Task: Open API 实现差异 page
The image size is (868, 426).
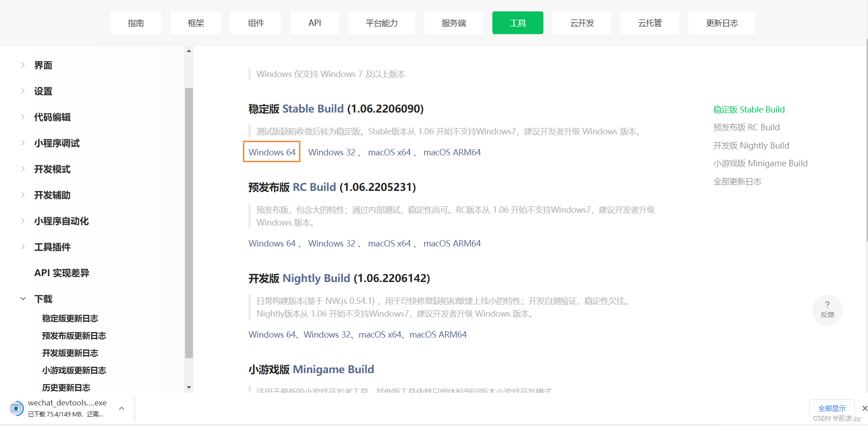Action: pyautogui.click(x=62, y=273)
